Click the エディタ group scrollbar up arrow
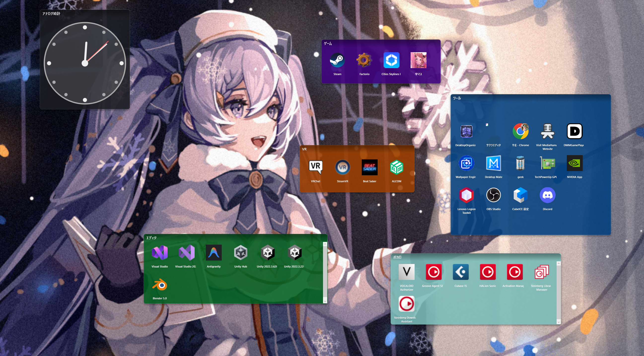 pos(325,244)
